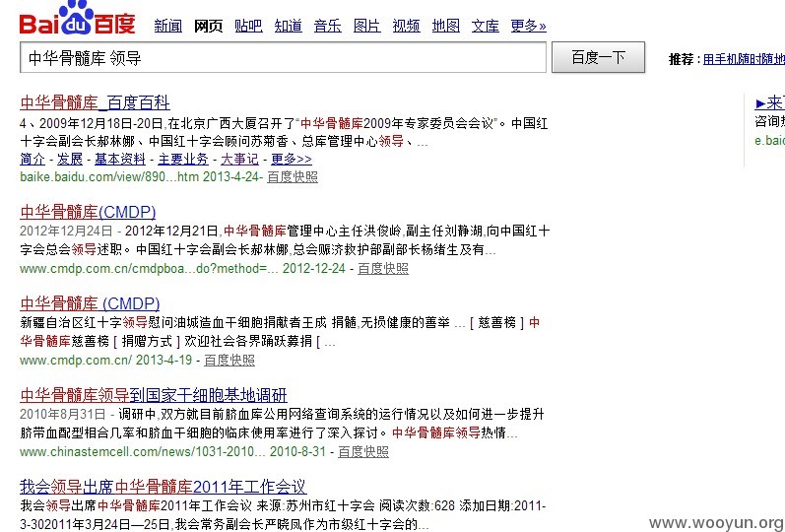Screen dimensions: 785x532
Task: Open the 图片 tab
Action: (x=367, y=26)
